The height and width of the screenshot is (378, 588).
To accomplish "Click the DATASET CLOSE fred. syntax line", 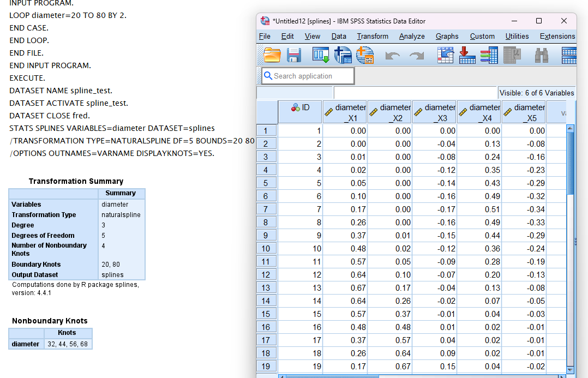I will tap(50, 116).
